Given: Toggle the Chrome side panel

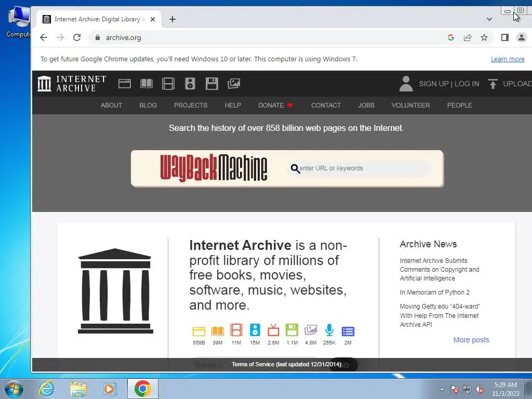Looking at the screenshot, I should 505,37.
